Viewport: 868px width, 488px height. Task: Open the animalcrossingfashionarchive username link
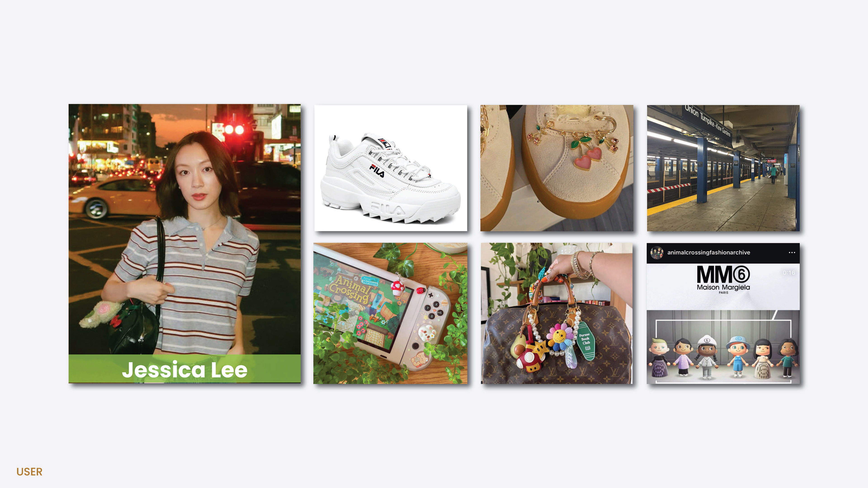pos(709,253)
